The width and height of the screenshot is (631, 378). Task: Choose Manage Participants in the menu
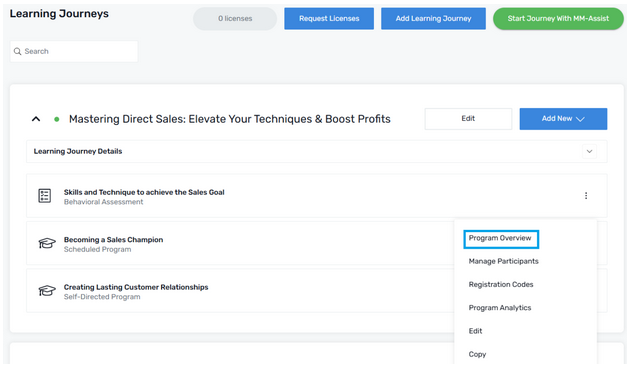503,261
